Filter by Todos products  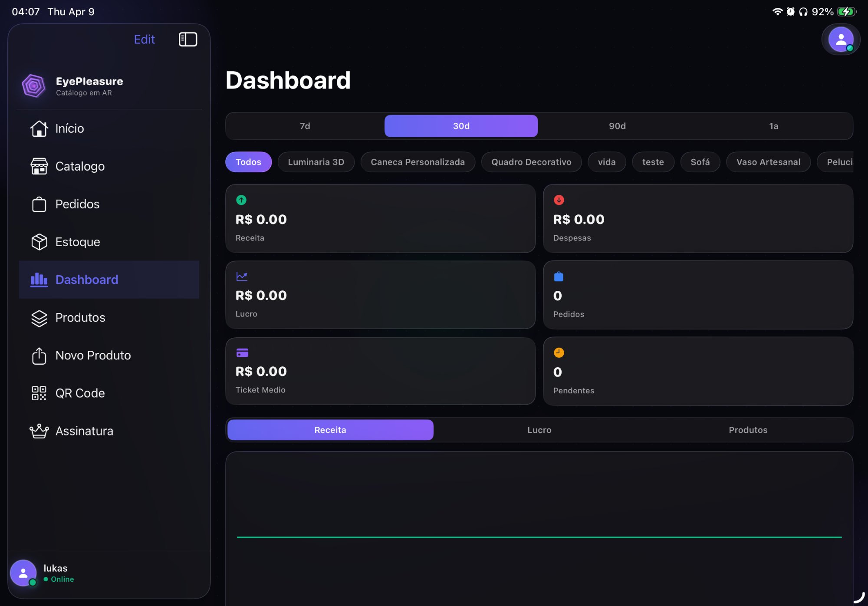(248, 162)
